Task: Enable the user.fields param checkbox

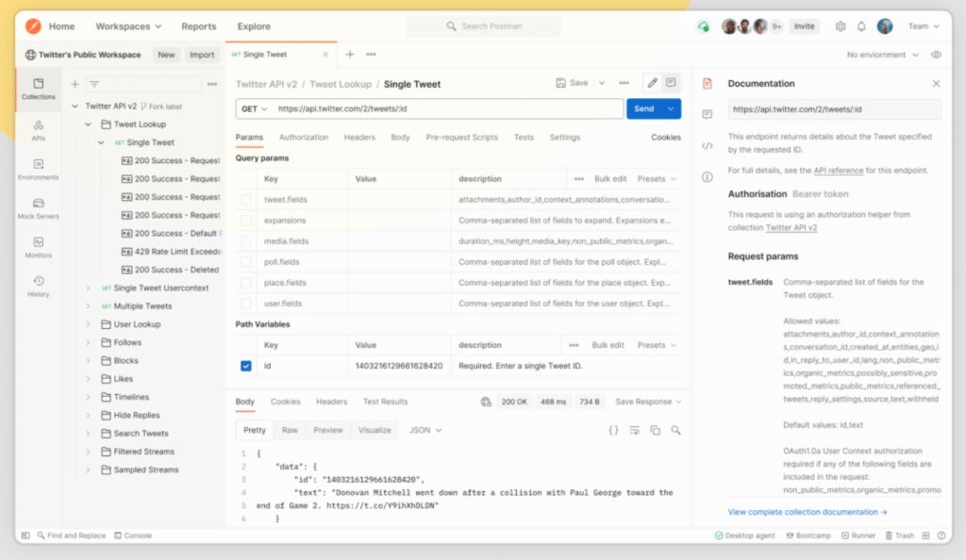Action: point(246,304)
